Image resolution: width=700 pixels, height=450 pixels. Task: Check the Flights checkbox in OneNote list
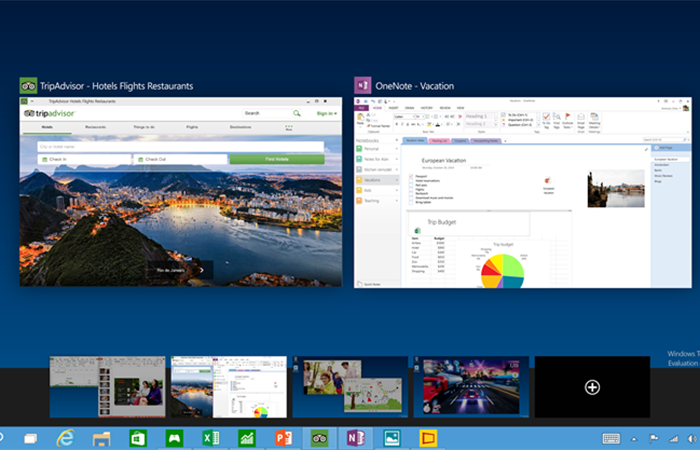[x=411, y=189]
